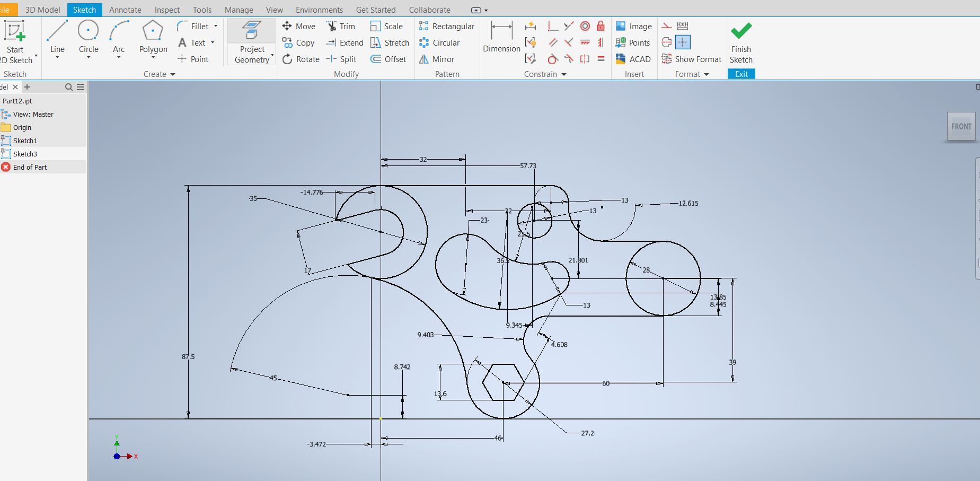Choose the Mirror pattern tool
Image resolution: width=980 pixels, height=481 pixels.
(x=437, y=59)
